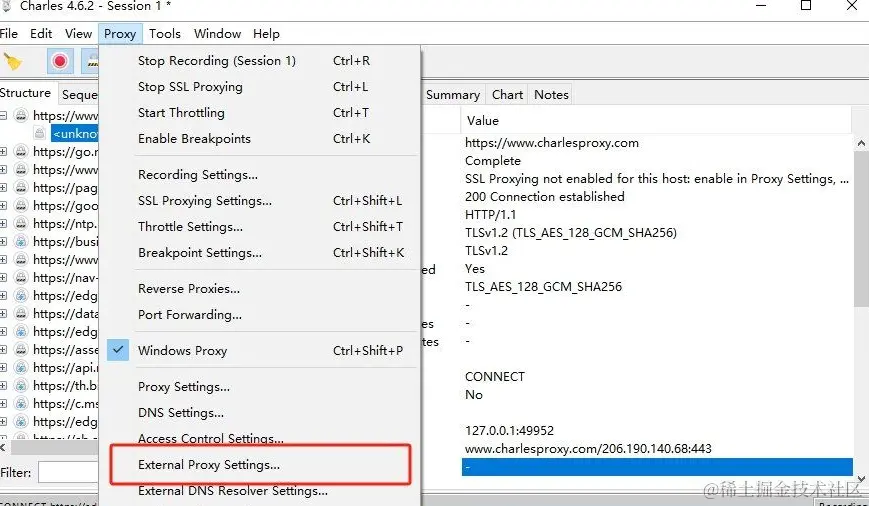Expand the https://go tree node
The image size is (869, 506).
point(3,151)
